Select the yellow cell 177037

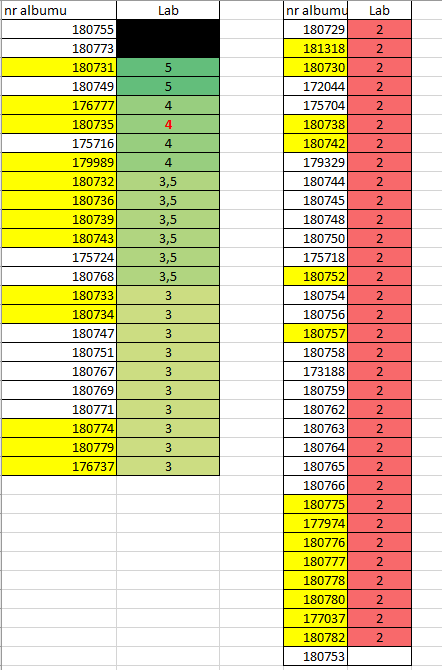pos(316,619)
